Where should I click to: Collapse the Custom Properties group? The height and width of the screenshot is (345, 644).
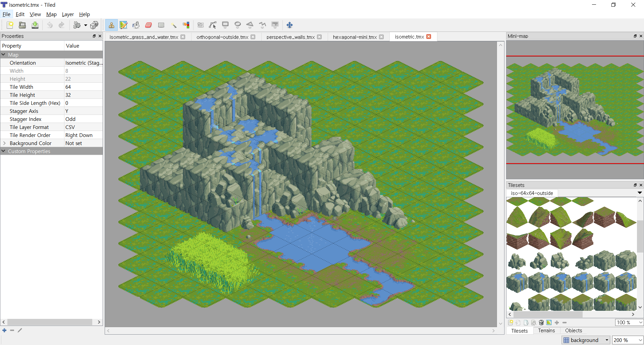point(3,151)
